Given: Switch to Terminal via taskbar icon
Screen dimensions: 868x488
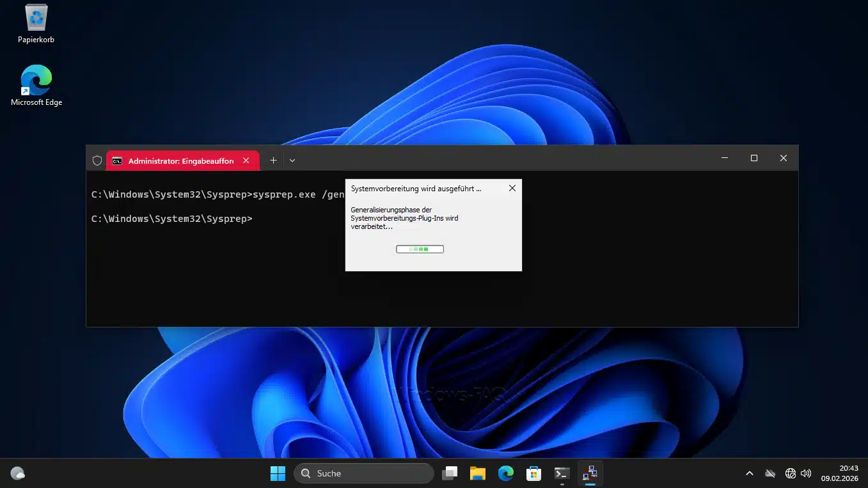Looking at the screenshot, I should [x=562, y=473].
